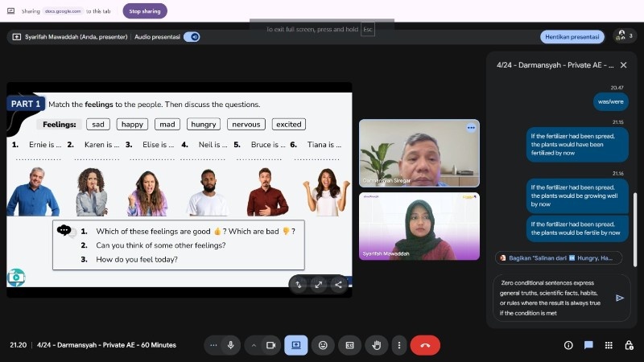The image size is (644, 362).
Task: Click the Stop sharing button
Action: click(145, 11)
